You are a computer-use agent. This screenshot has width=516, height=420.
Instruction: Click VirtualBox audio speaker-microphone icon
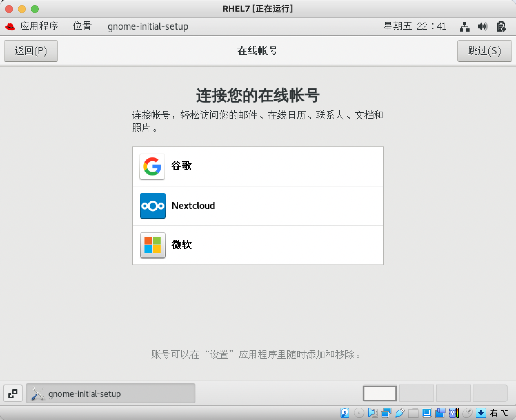pyautogui.click(x=372, y=413)
